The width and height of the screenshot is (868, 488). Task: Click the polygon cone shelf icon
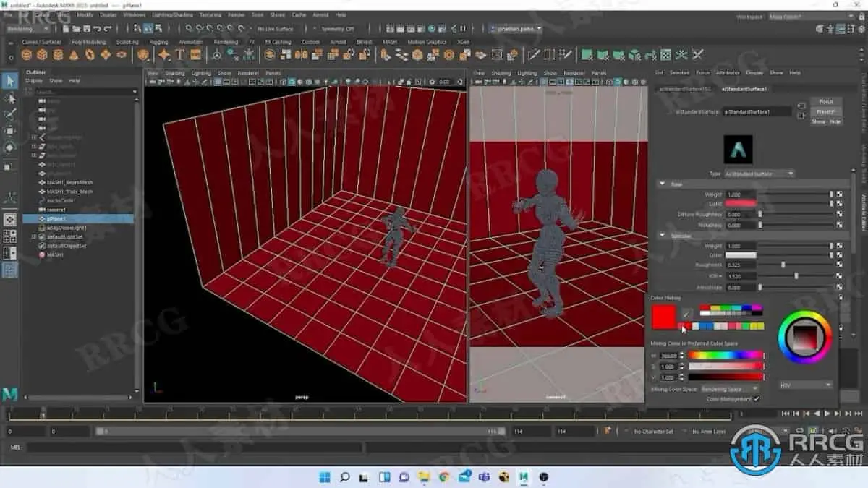pos(72,55)
